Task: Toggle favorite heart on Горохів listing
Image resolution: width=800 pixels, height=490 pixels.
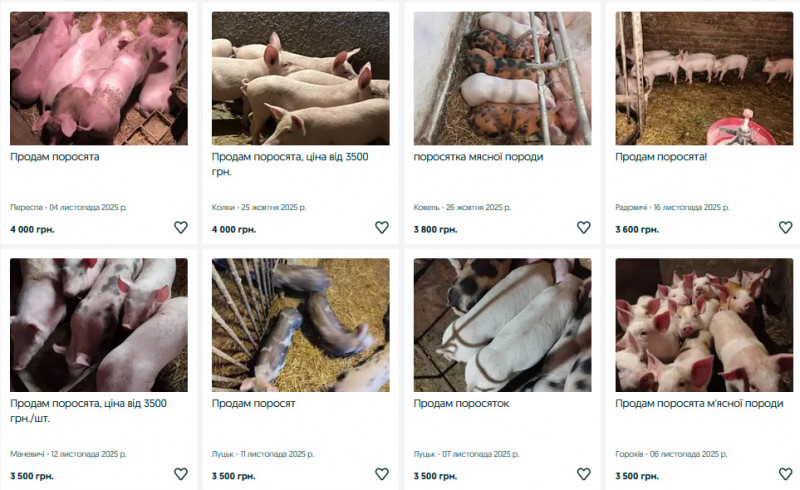Action: 786,474
